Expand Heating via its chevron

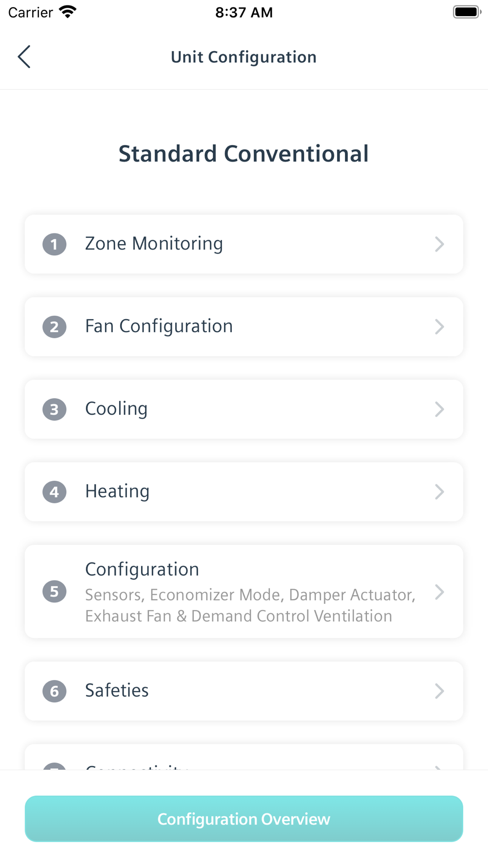click(439, 492)
